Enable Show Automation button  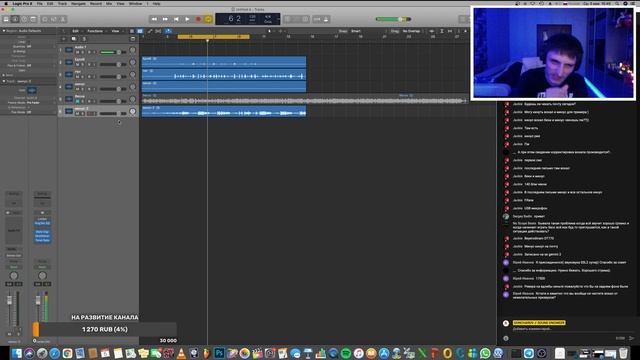(x=150, y=31)
